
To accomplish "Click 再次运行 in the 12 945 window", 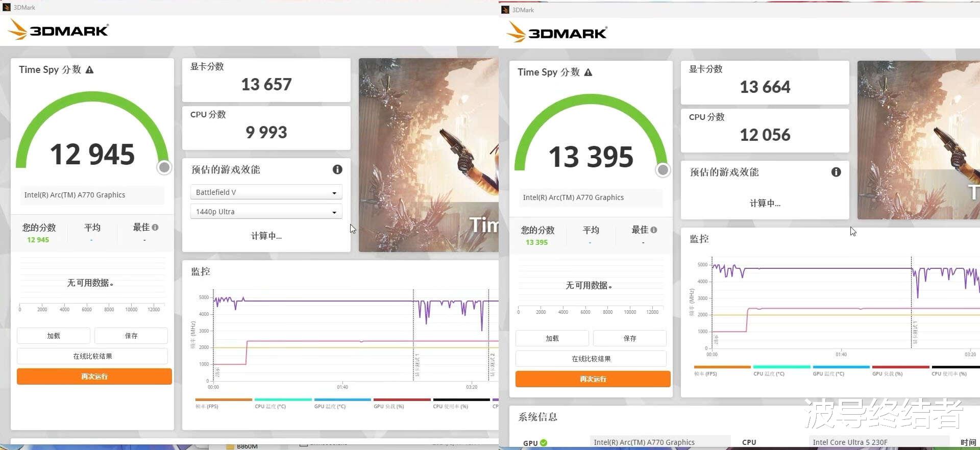I will point(94,377).
